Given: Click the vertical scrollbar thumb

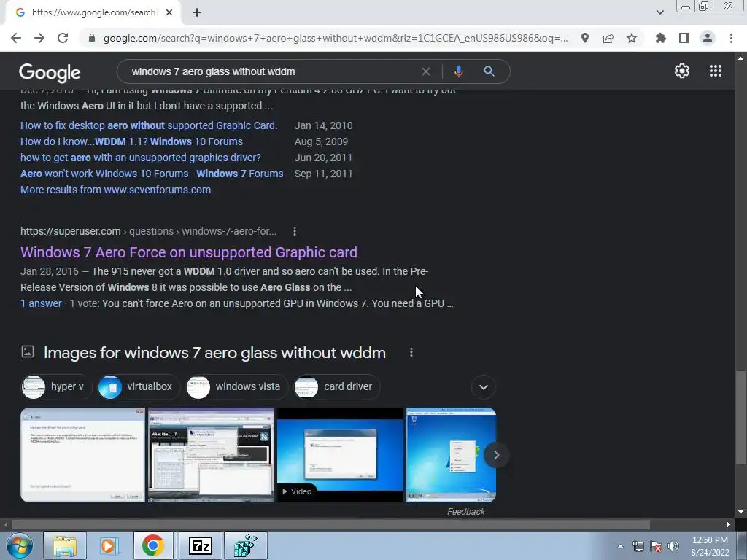Looking at the screenshot, I should click(740, 417).
